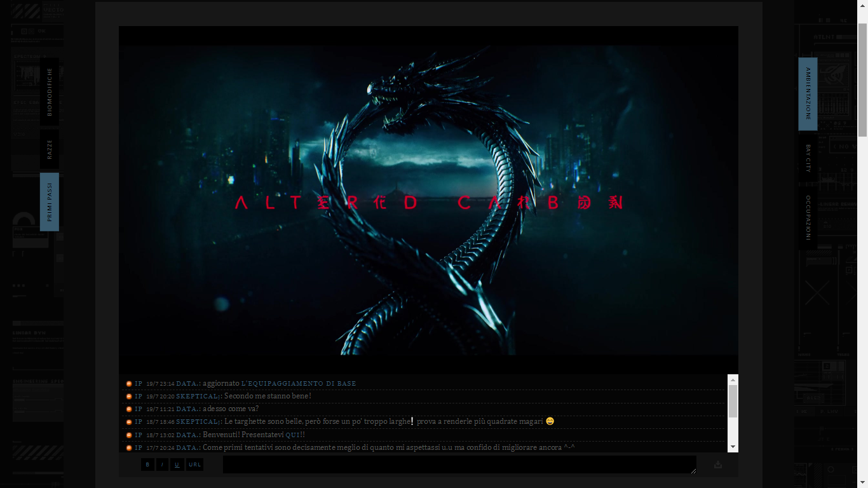
Task: Click the '18/7 18:46' timestamp
Action: 160,422
